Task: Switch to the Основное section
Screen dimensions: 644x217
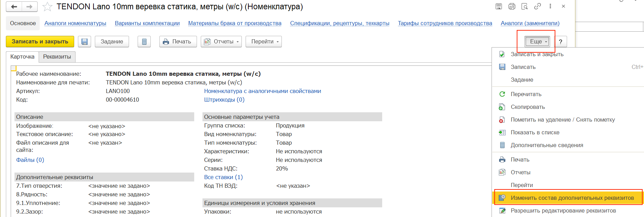Action: point(23,23)
